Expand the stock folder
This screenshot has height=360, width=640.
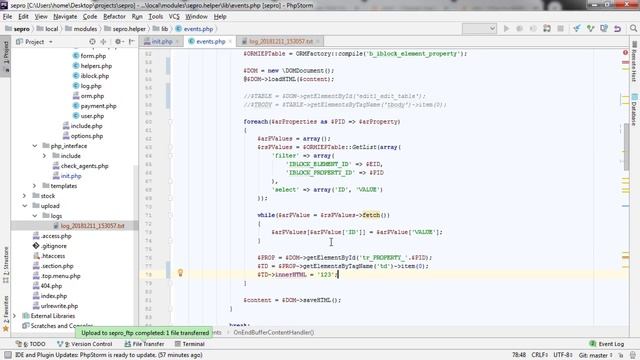coord(24,196)
